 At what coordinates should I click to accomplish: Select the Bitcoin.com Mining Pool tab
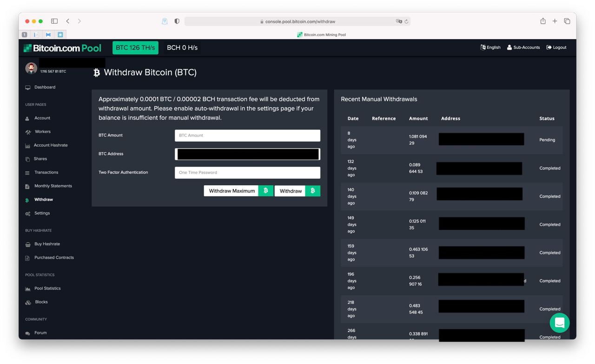coord(322,35)
